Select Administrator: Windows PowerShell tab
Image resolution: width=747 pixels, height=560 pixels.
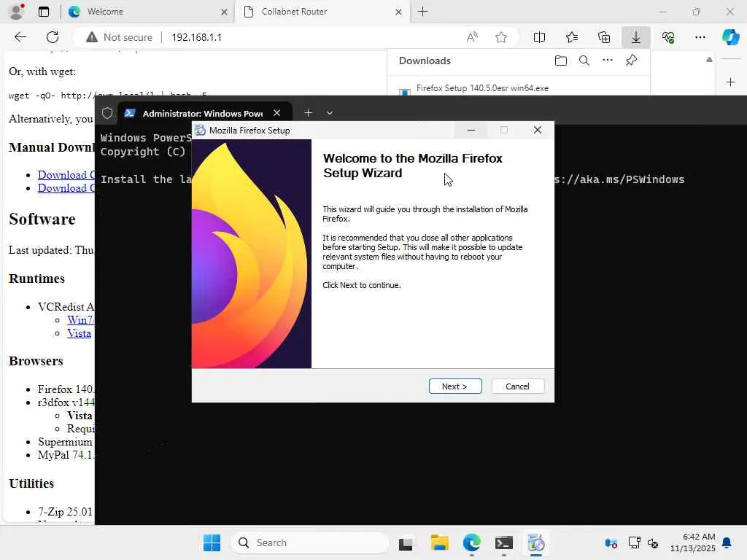[203, 113]
